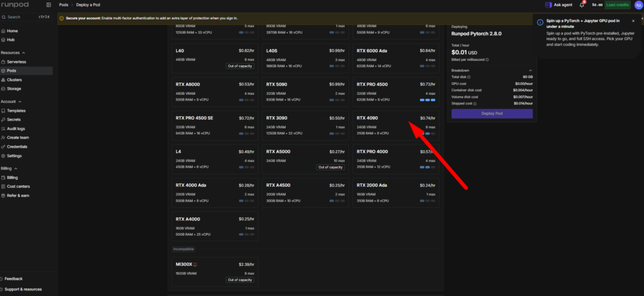Click the Cost centers icon

[x=3, y=187]
